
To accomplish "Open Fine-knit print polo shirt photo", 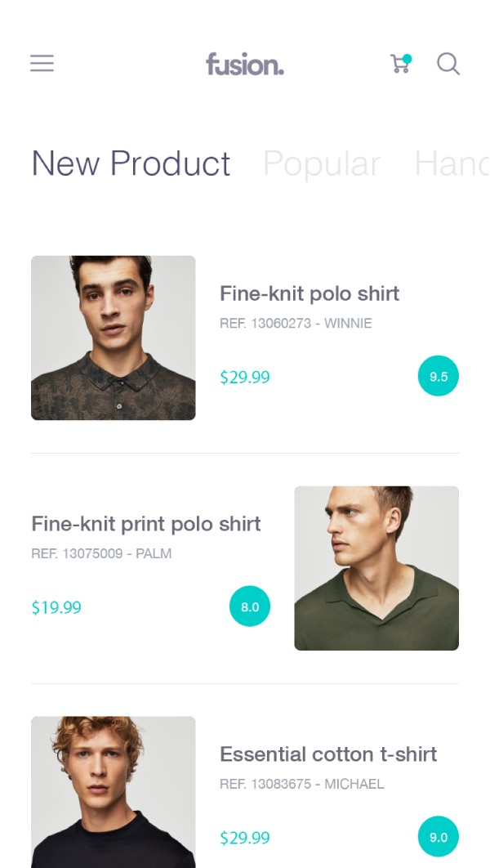I will [376, 568].
